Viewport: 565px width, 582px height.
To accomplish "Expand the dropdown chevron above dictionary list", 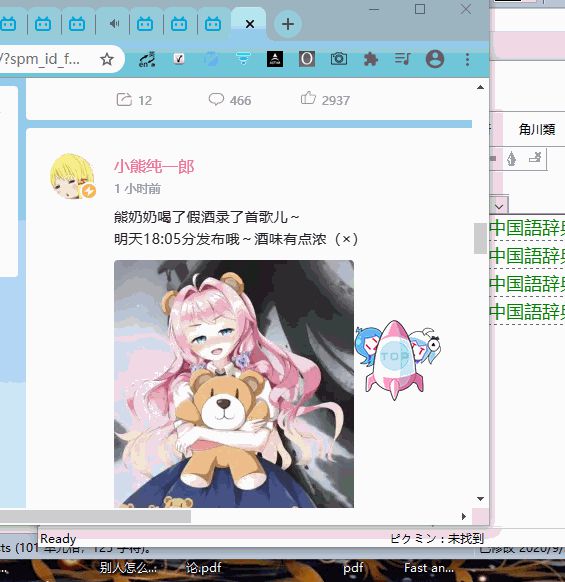I will (499, 206).
